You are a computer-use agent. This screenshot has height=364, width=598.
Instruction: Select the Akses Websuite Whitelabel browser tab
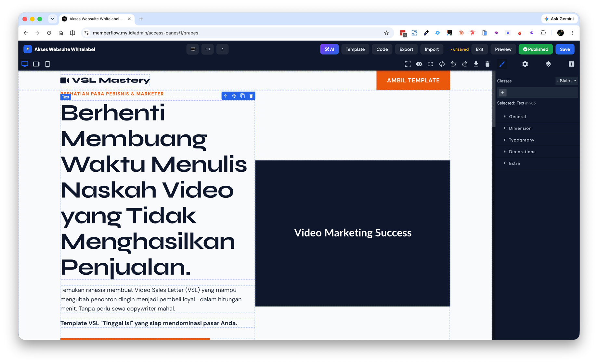point(96,19)
